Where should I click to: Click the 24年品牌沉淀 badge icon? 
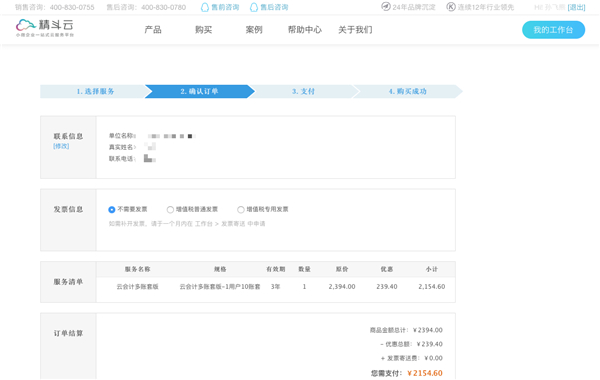point(386,7)
